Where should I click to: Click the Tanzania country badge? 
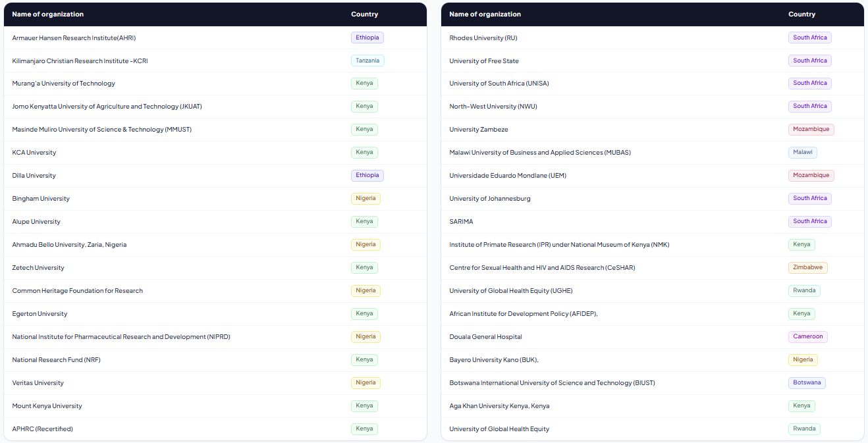tap(367, 61)
